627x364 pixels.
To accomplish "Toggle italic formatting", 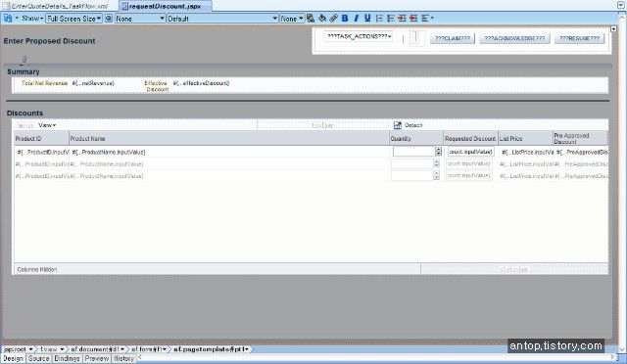I will click(x=356, y=18).
